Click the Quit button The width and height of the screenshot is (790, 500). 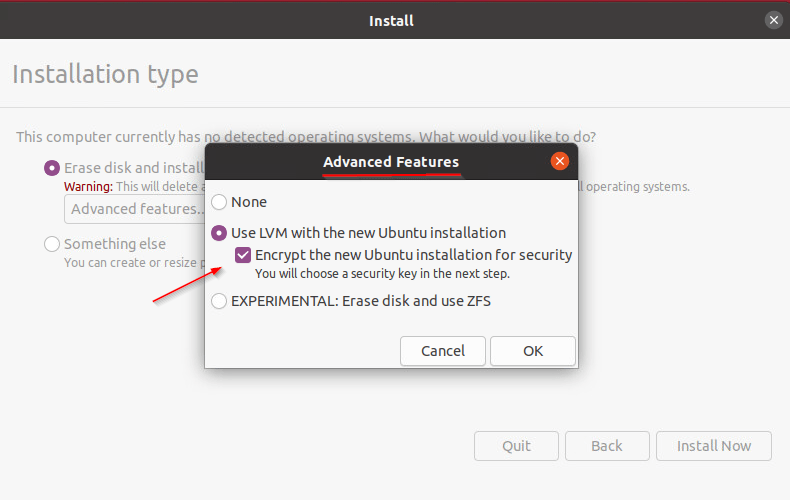click(x=517, y=446)
